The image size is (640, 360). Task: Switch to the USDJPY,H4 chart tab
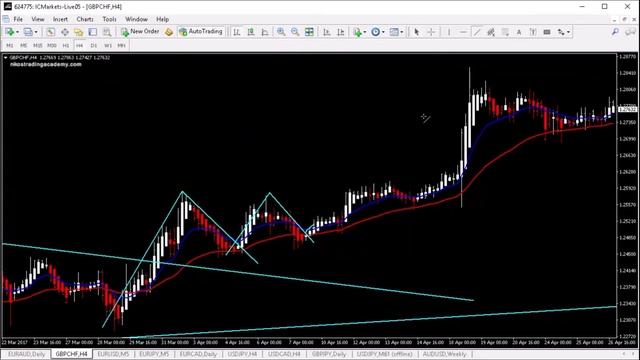point(242,354)
